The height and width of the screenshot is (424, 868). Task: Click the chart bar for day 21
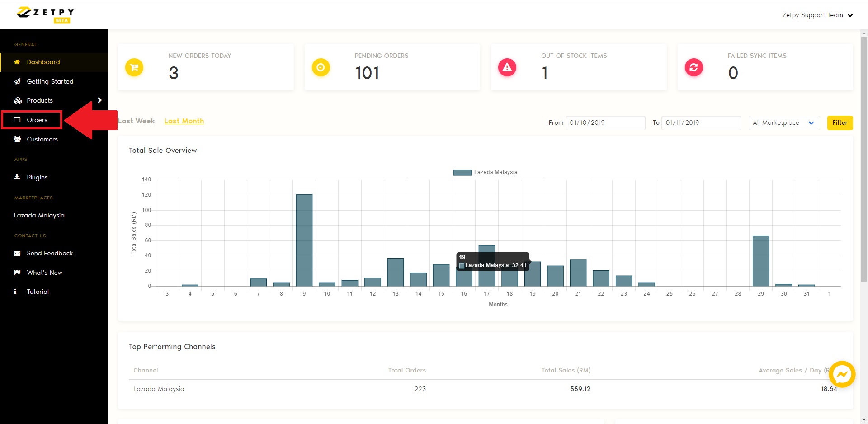click(578, 273)
